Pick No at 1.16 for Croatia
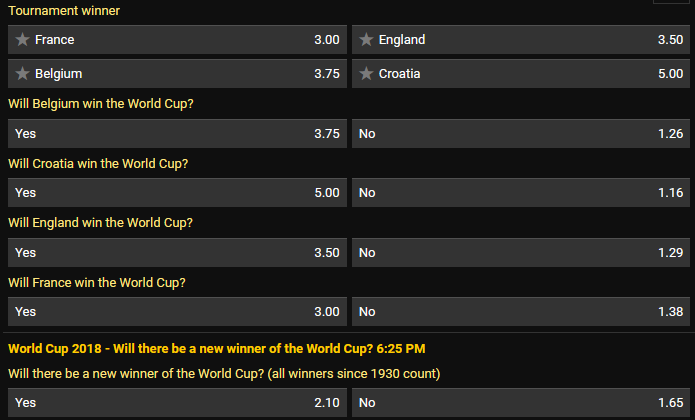The height and width of the screenshot is (420, 695). pos(521,193)
